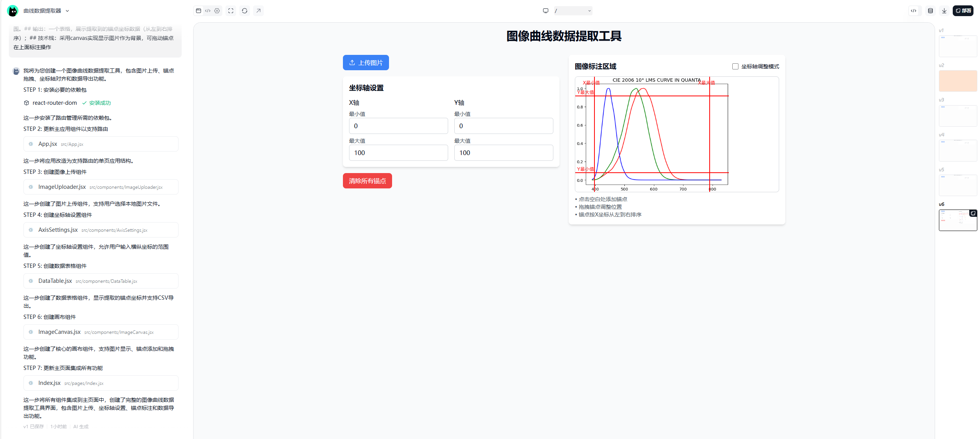Click the download icon at top right
This screenshot has width=980, height=439.
[944, 11]
